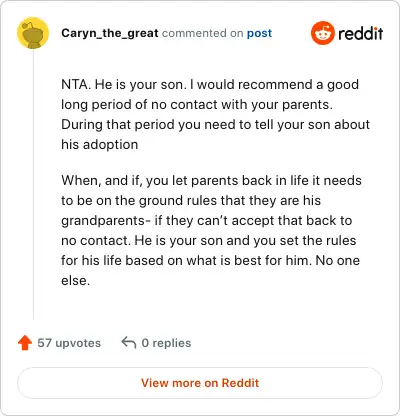
Task: Click the reply arrow icon
Action: pos(129,342)
